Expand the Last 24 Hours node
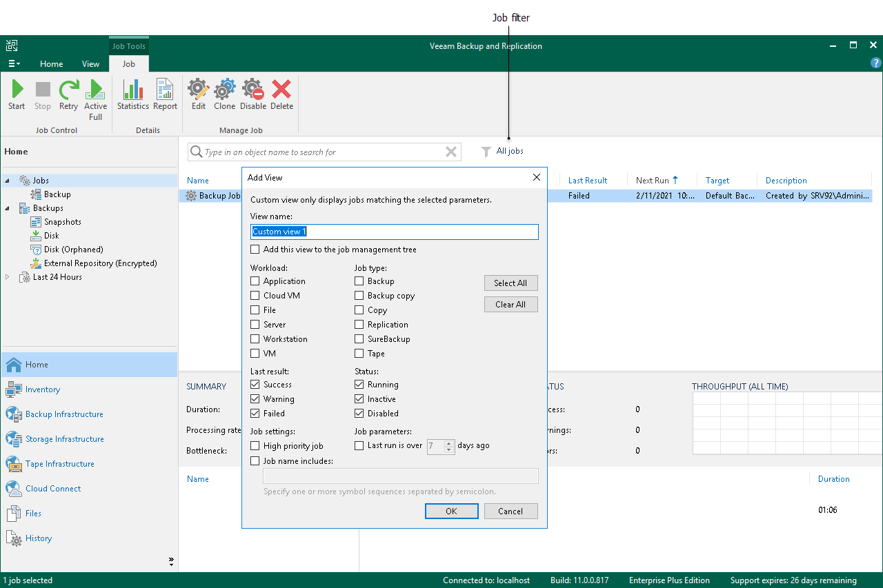The image size is (883, 588). [8, 277]
